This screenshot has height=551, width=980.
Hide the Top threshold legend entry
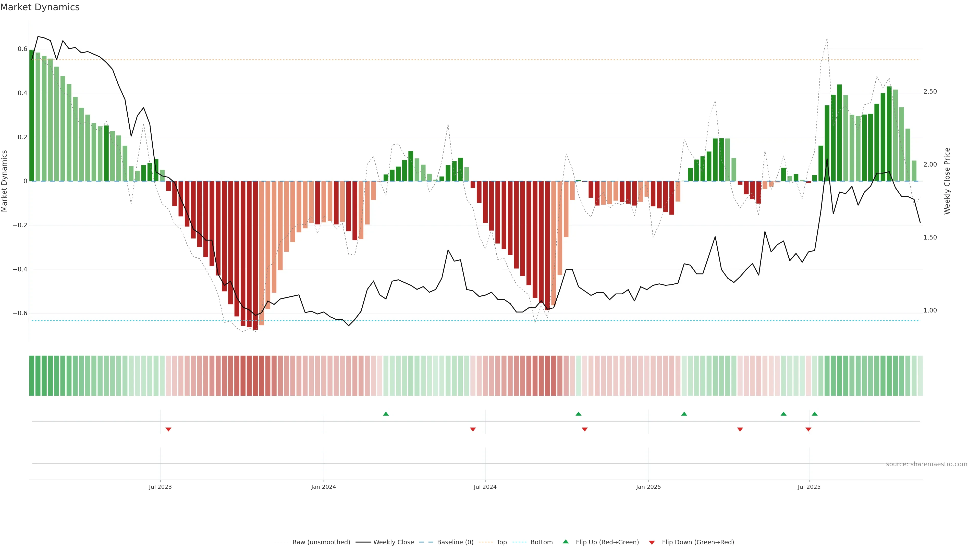click(501, 542)
